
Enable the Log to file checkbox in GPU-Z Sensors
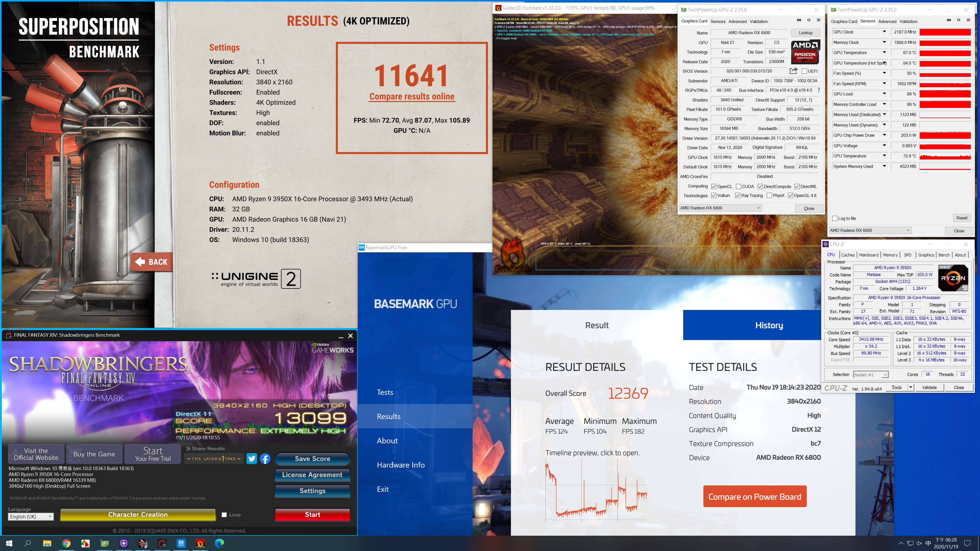pos(835,218)
